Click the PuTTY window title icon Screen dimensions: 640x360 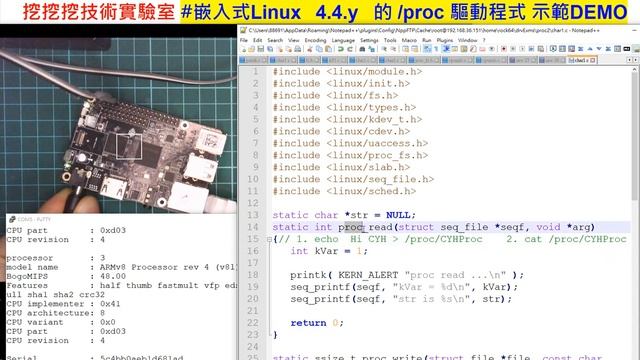(12, 219)
